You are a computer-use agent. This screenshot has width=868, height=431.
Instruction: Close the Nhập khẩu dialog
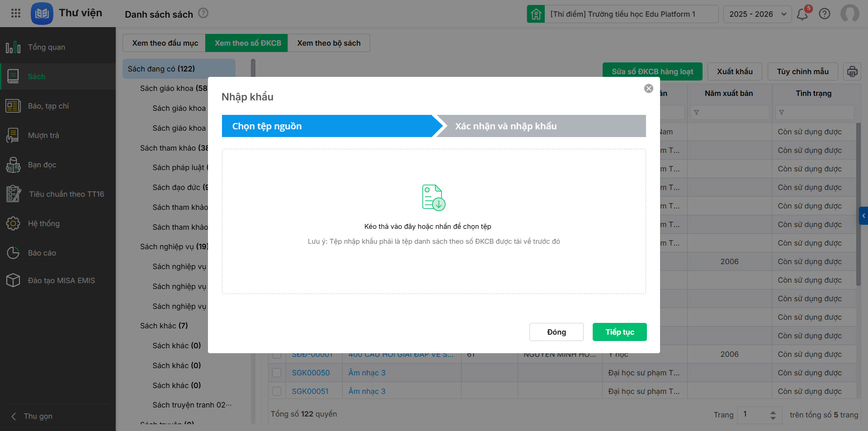point(648,89)
